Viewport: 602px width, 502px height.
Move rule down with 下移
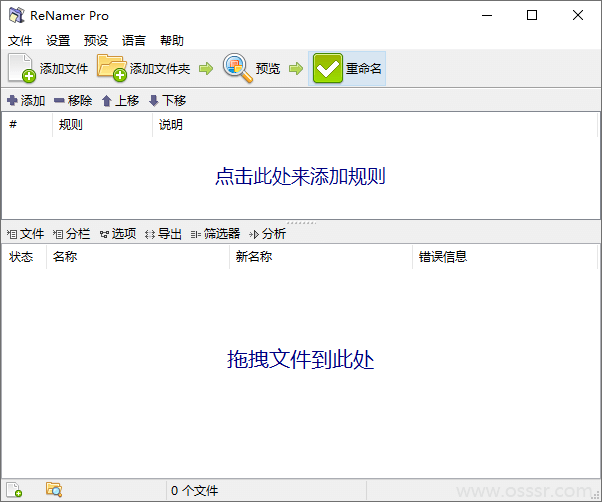point(167,101)
